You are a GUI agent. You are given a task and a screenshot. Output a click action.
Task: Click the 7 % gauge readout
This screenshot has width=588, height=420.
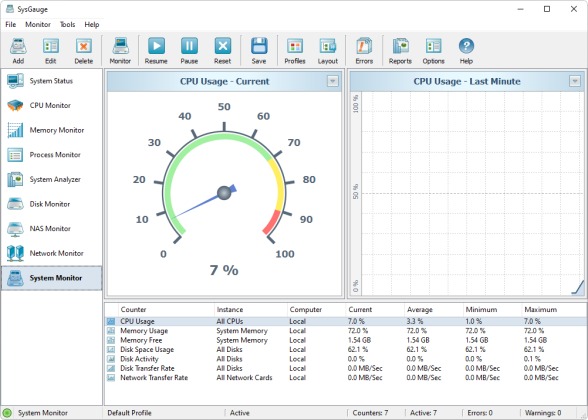[x=224, y=270]
